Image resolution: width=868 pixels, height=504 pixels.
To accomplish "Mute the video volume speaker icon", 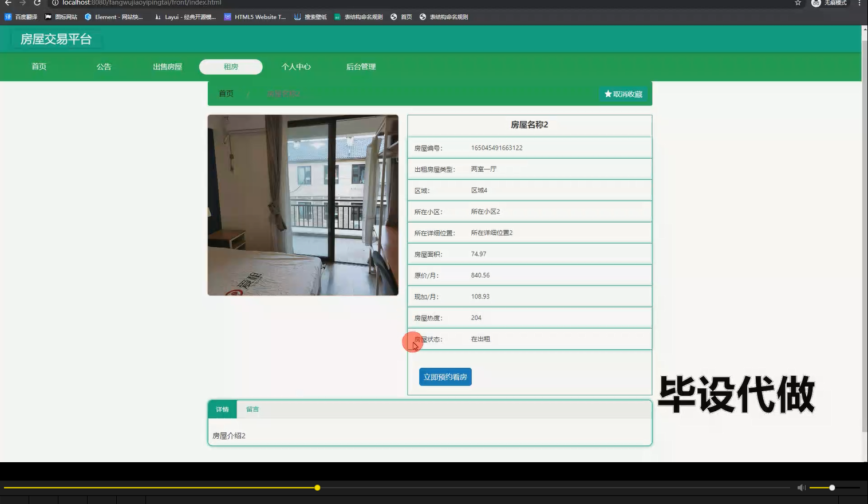I will (x=802, y=487).
